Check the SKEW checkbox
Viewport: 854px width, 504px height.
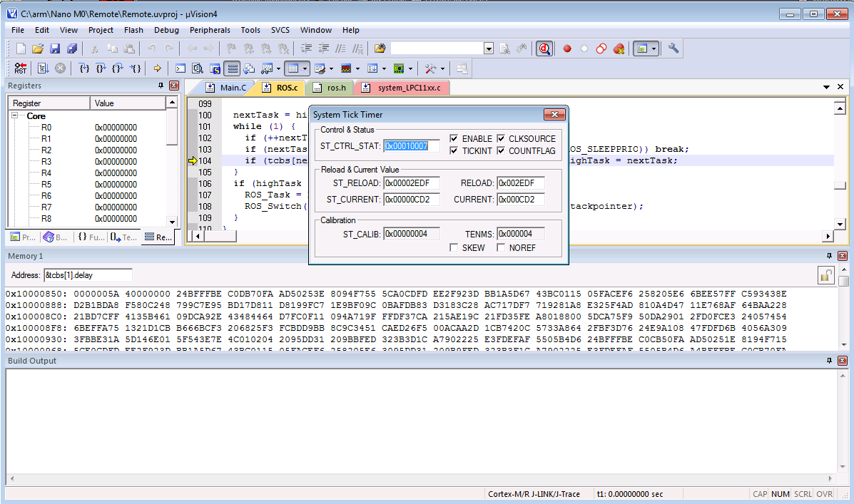454,247
